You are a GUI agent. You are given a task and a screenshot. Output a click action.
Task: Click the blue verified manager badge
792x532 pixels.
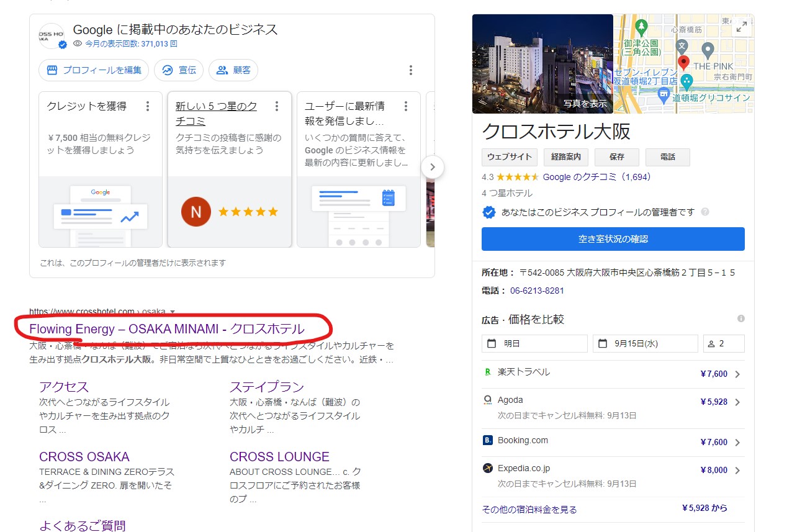(489, 212)
